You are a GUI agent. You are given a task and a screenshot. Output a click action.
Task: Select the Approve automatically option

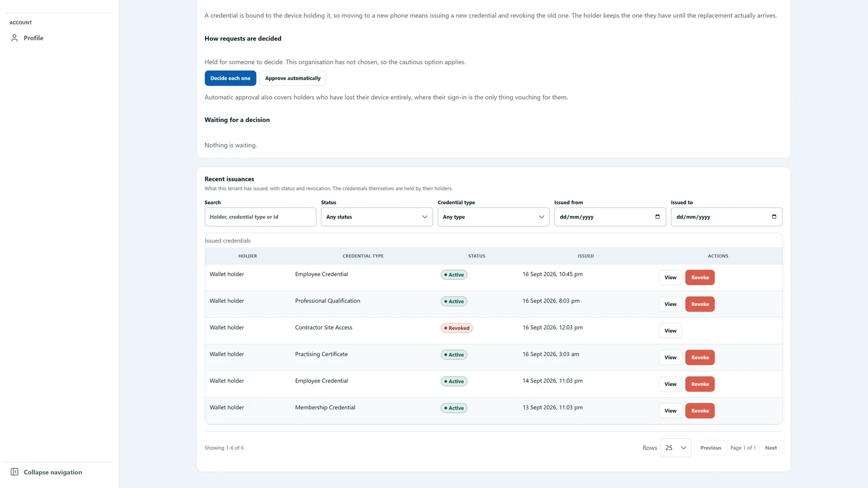[293, 78]
